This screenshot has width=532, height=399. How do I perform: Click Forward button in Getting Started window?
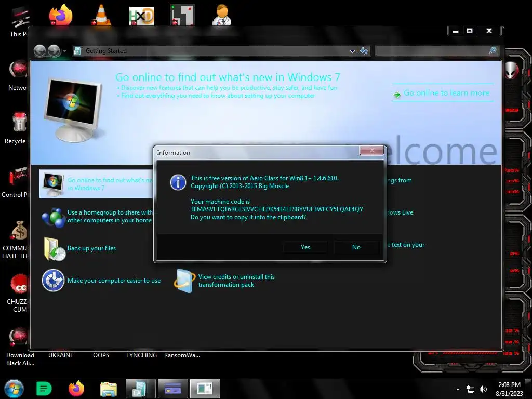coord(54,51)
